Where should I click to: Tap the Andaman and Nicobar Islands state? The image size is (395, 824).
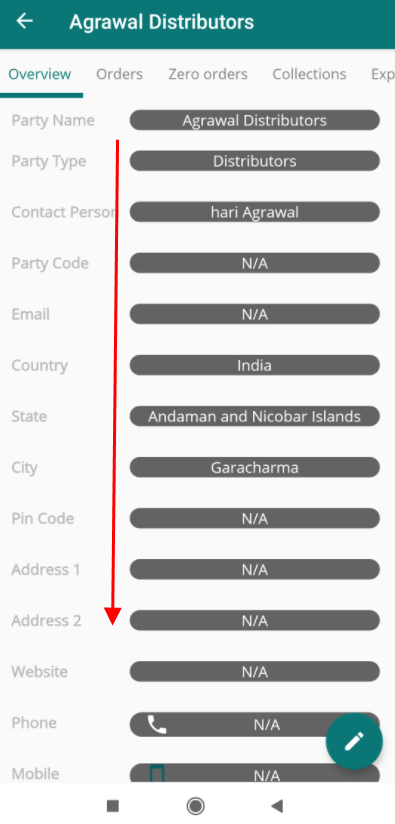(255, 416)
